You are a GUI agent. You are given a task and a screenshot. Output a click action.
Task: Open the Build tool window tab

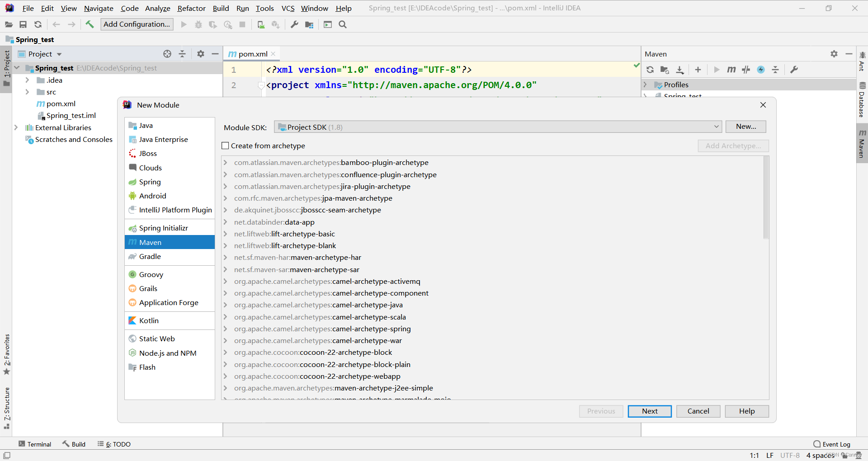(74, 444)
